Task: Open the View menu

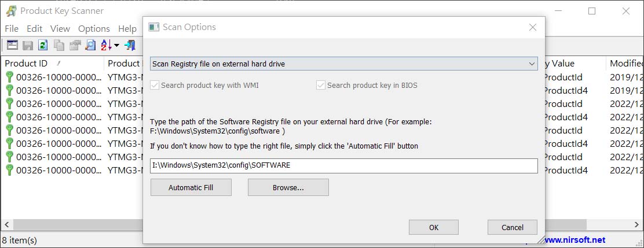Action: click(x=60, y=29)
